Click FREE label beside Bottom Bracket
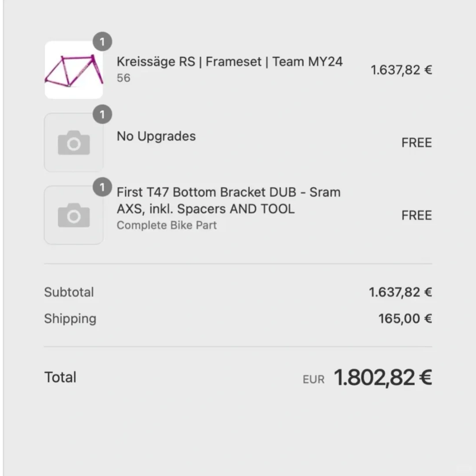This screenshot has width=476, height=476. tap(416, 215)
